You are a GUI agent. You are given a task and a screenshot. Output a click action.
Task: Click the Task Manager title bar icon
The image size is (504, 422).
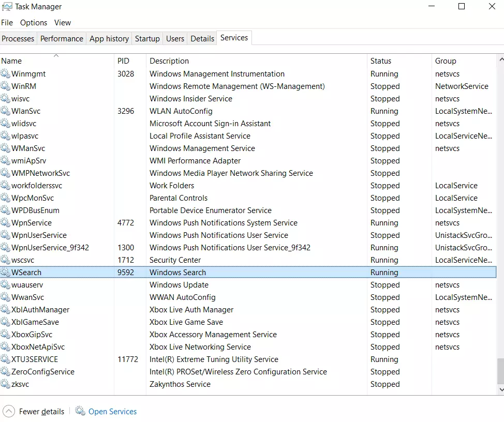point(7,7)
